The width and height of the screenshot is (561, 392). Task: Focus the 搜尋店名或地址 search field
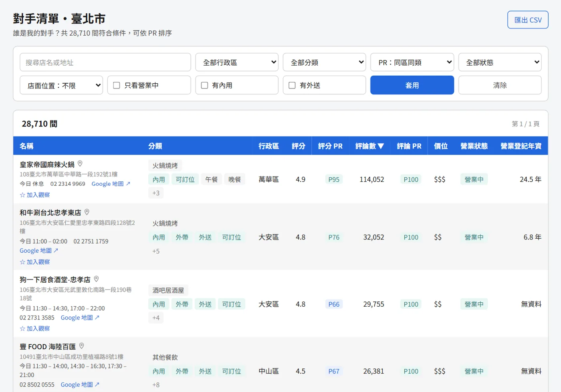pyautogui.click(x=105, y=62)
